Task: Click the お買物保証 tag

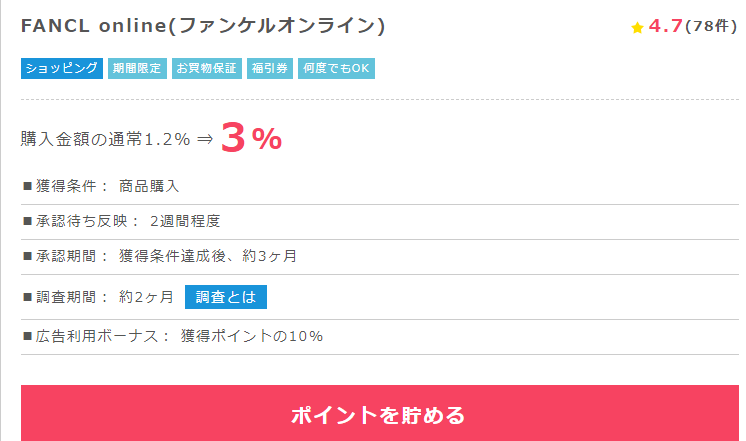Action: coord(206,69)
